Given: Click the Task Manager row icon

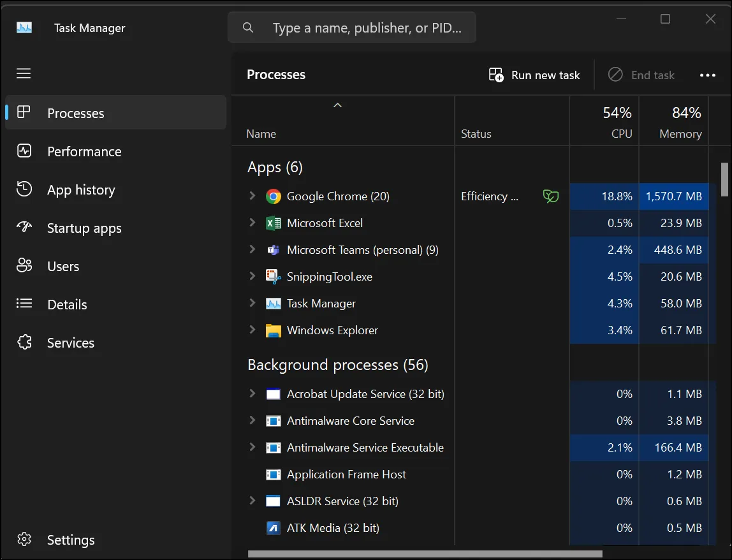Looking at the screenshot, I should click(274, 304).
